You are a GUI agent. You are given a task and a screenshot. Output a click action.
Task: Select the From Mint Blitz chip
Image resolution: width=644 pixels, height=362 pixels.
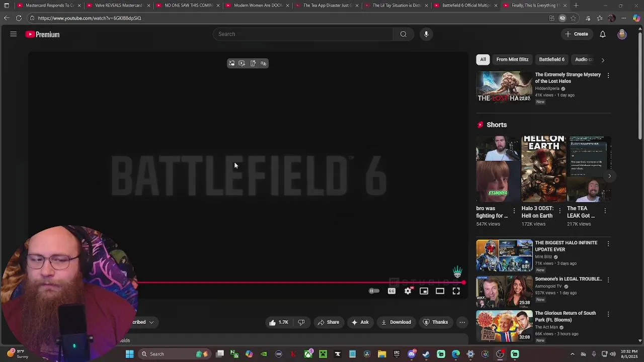coord(512,59)
